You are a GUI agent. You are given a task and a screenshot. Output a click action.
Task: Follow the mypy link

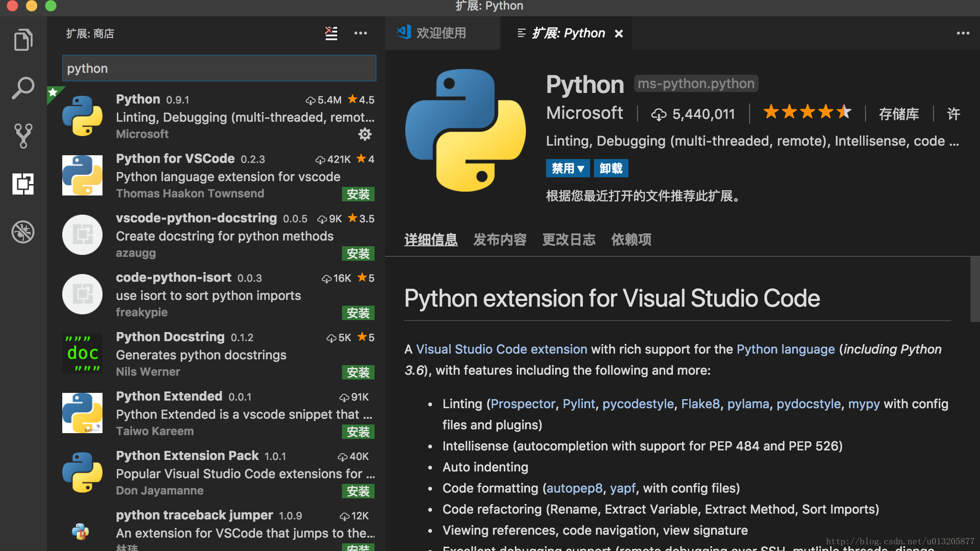pyautogui.click(x=864, y=404)
